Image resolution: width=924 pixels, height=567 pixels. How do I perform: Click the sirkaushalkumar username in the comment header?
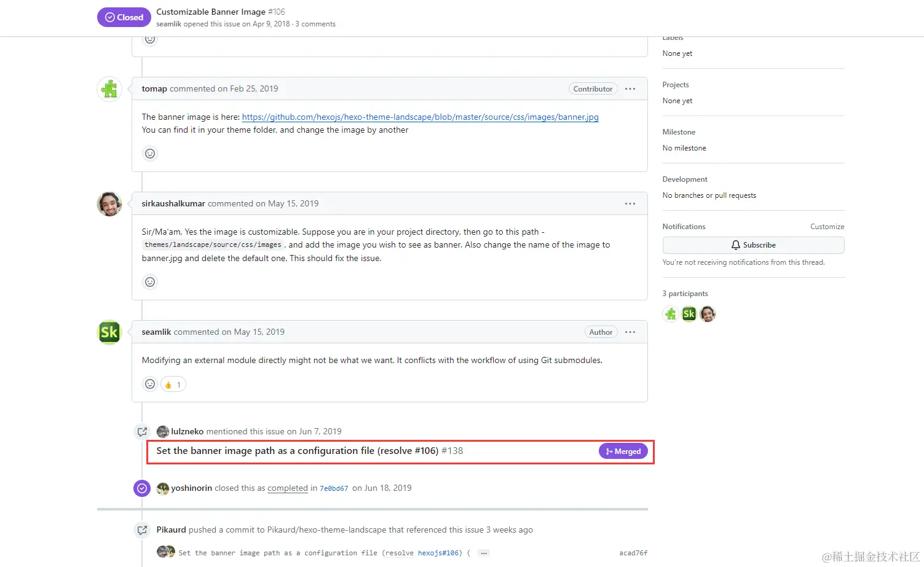(x=173, y=204)
